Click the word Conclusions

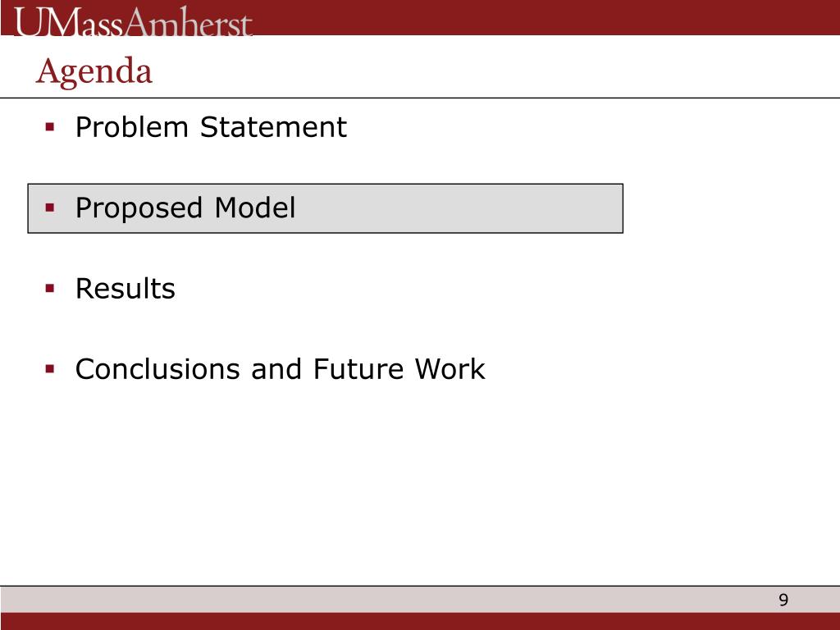157,369
